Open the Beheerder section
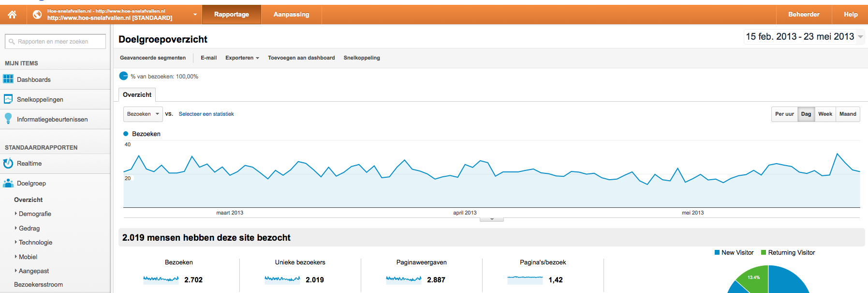Image resolution: width=868 pixels, height=293 pixels. [804, 15]
